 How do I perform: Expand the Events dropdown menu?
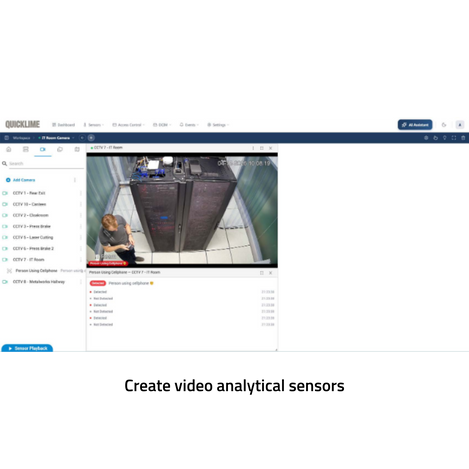[x=189, y=125]
